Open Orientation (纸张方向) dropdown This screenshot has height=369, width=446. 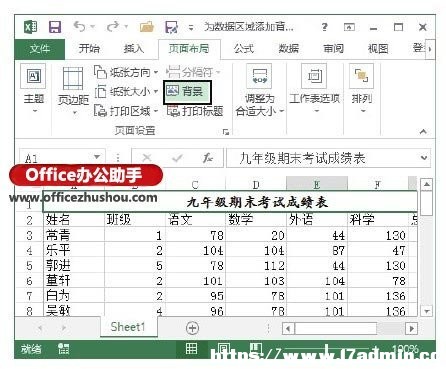coord(126,72)
